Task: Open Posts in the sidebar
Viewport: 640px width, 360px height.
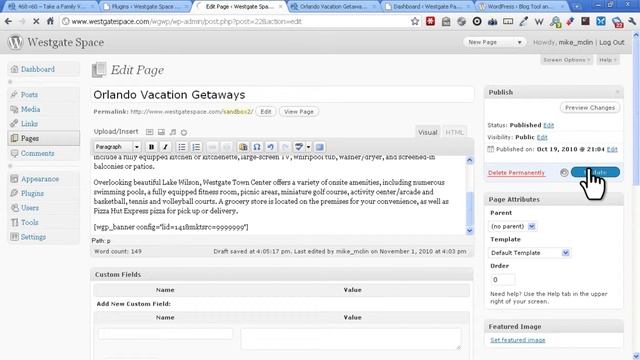Action: pos(29,95)
